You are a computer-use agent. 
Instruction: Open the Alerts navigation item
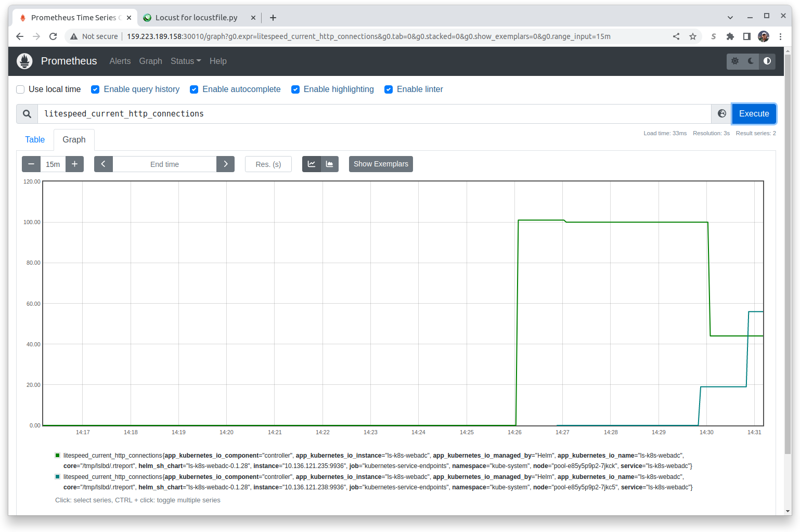(x=120, y=61)
